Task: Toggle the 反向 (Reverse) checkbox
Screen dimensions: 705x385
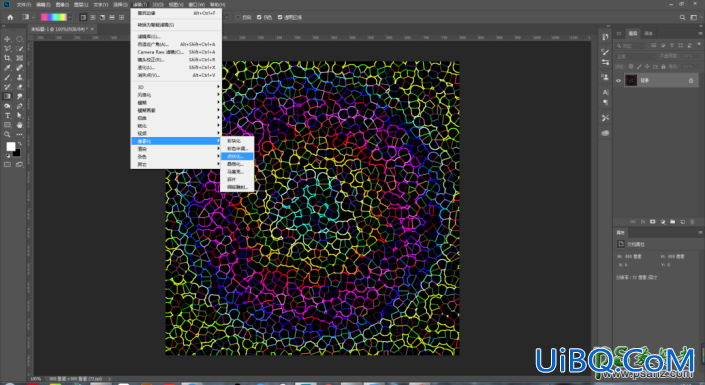Action: click(x=238, y=18)
